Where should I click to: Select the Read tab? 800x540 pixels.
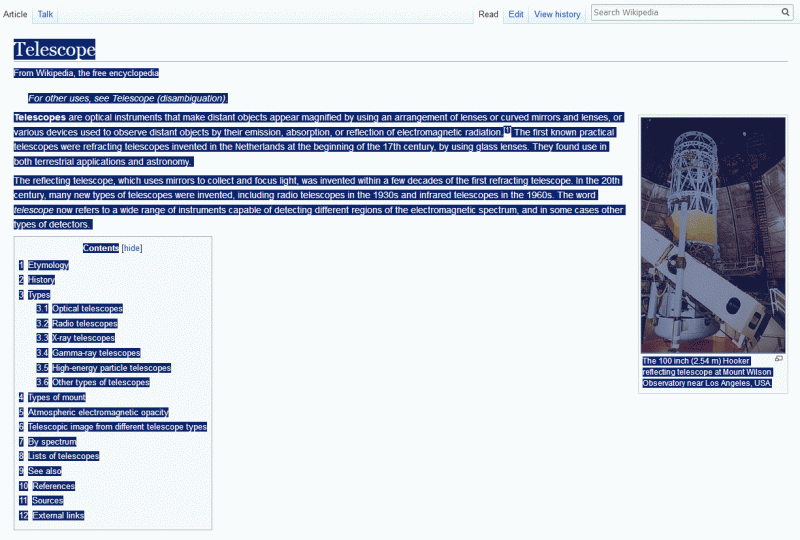click(x=488, y=15)
